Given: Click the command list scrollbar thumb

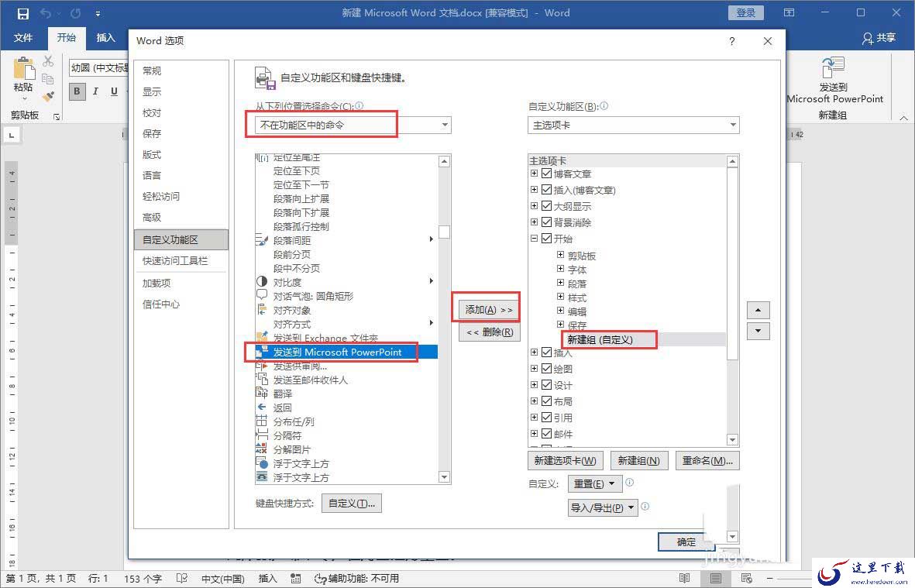Looking at the screenshot, I should pyautogui.click(x=444, y=232).
